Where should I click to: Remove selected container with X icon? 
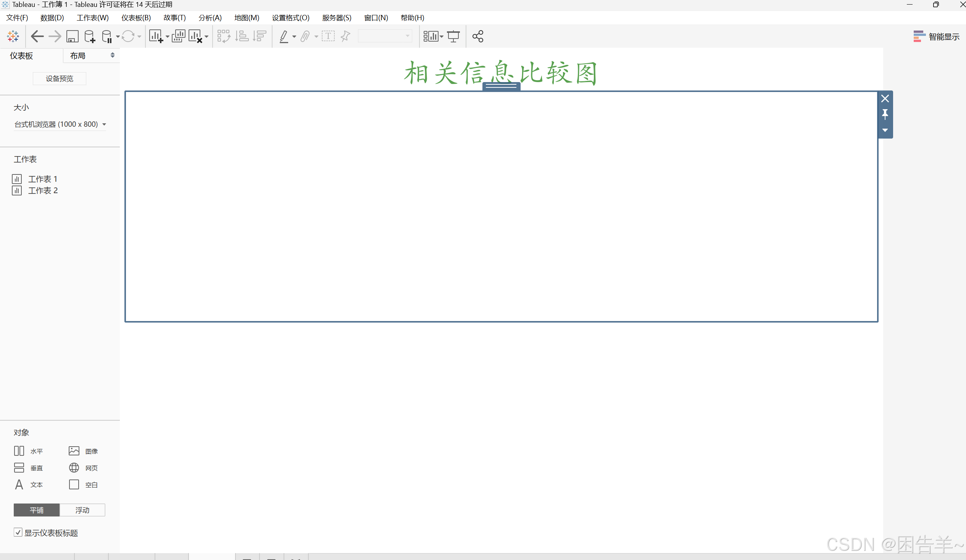(x=885, y=98)
